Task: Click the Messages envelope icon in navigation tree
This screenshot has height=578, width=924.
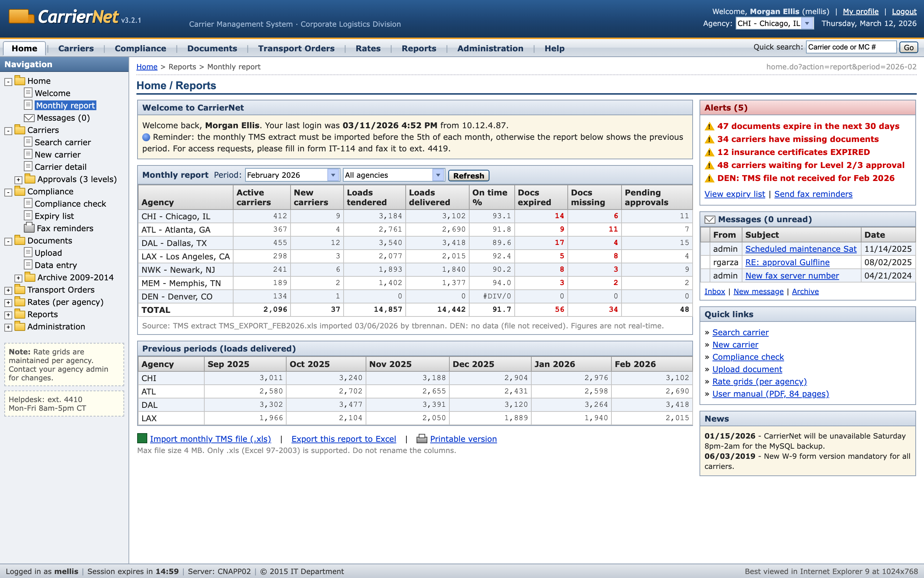Action: pyautogui.click(x=29, y=118)
